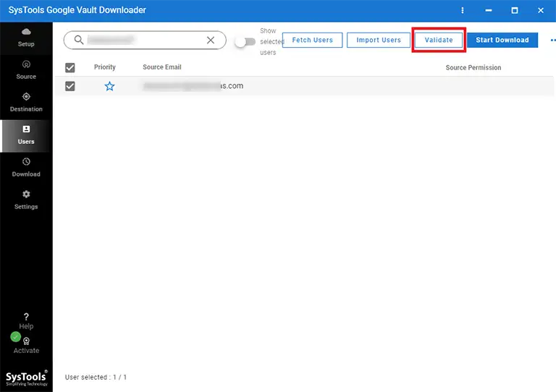Mark user as priority with star

pos(109,86)
